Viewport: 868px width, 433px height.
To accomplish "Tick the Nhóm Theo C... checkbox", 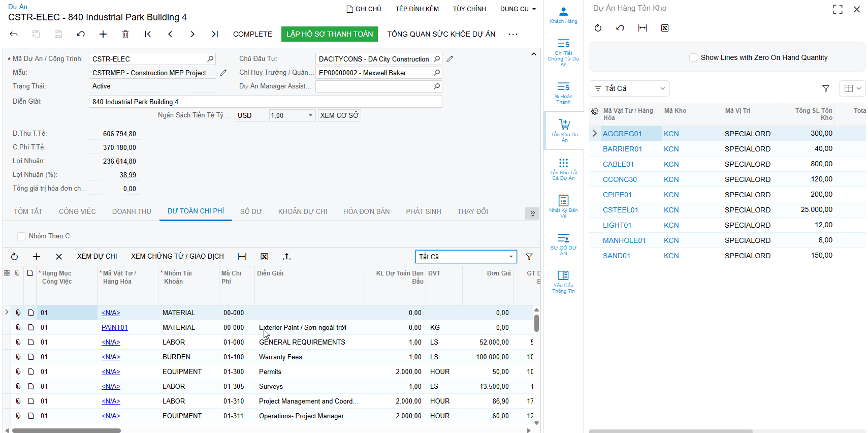I will 21,236.
